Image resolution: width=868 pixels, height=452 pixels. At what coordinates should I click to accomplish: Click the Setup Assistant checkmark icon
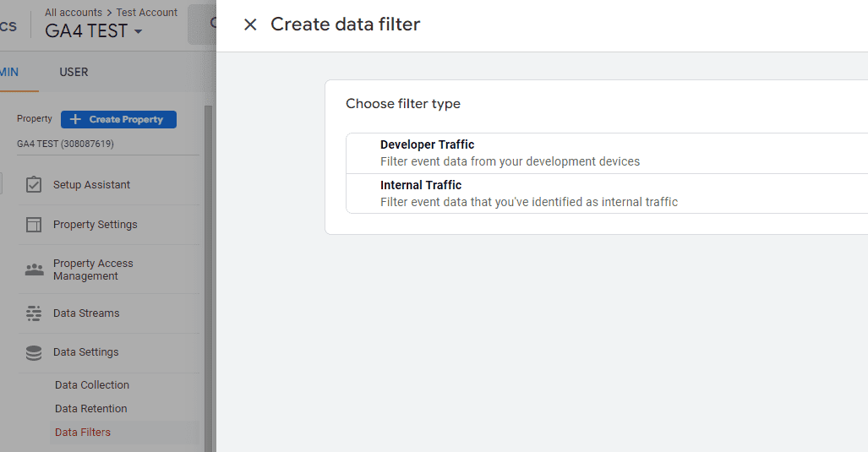(34, 184)
